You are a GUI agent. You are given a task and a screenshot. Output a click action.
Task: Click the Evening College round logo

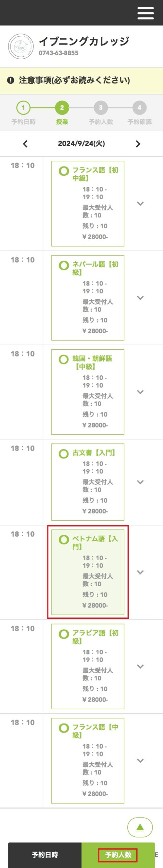click(21, 46)
